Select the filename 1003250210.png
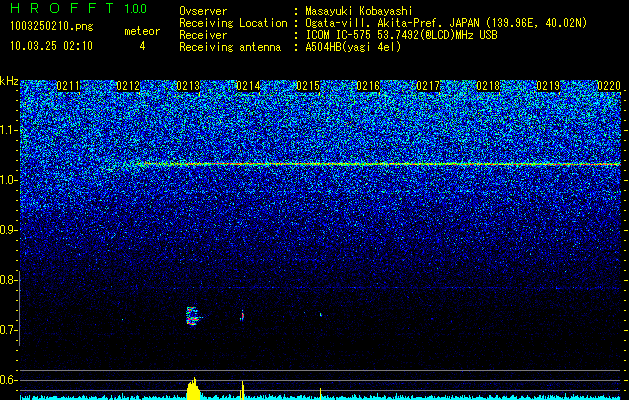629x400 pixels. click(x=52, y=26)
